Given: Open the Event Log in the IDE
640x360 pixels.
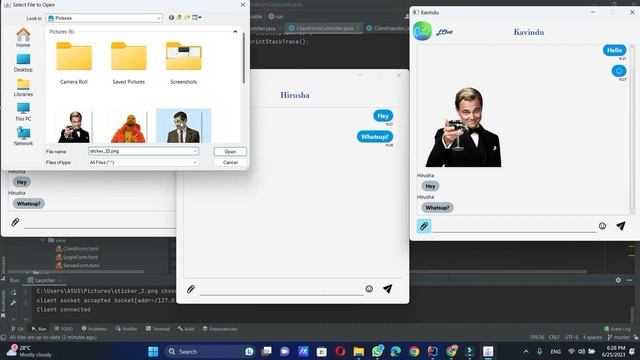Looking at the screenshot, I should click(617, 329).
